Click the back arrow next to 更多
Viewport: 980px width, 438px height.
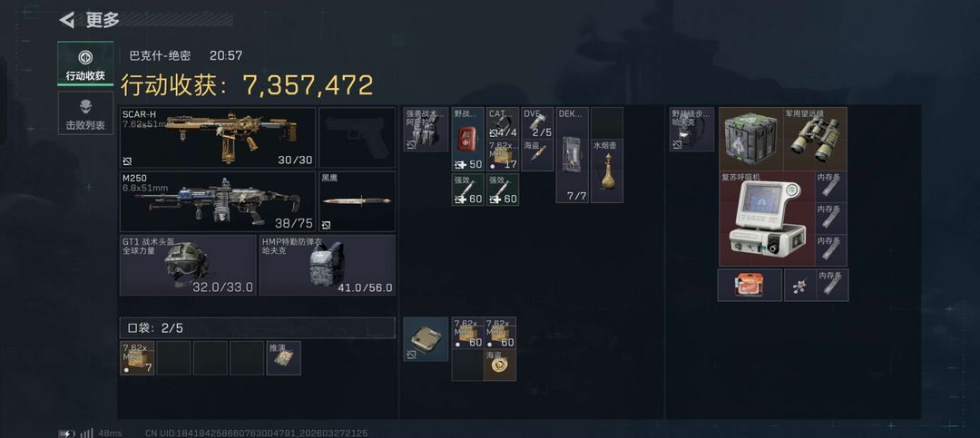67,20
